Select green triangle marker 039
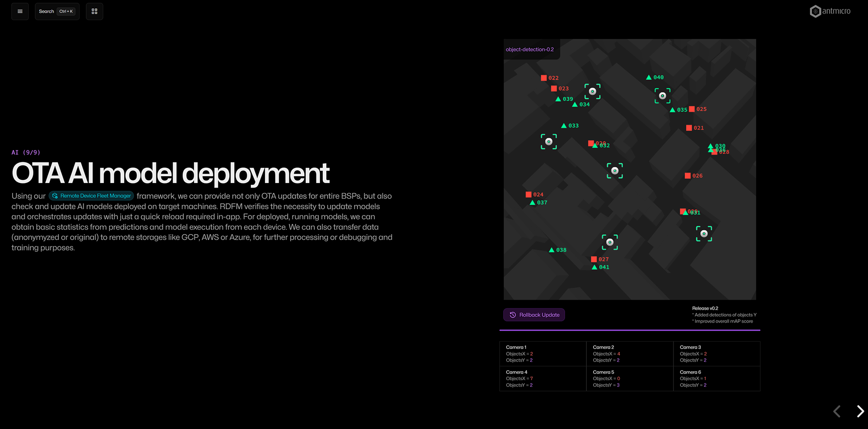 [x=558, y=99]
